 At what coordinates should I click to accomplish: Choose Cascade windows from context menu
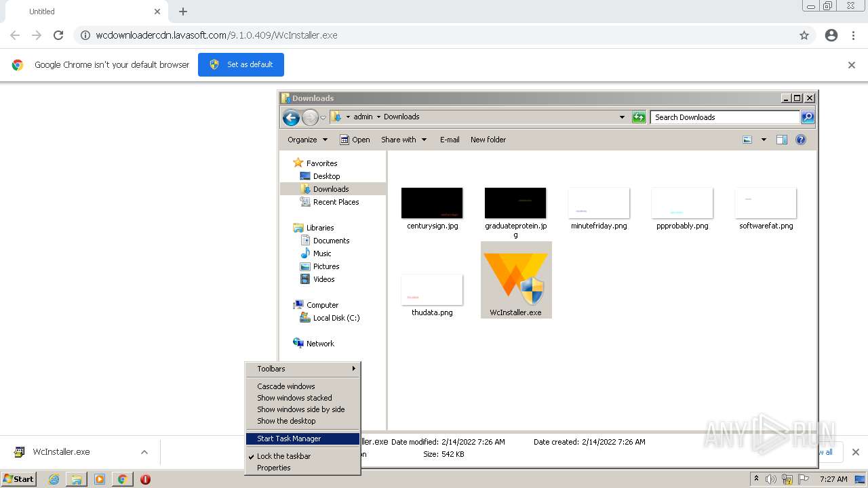pos(302,386)
